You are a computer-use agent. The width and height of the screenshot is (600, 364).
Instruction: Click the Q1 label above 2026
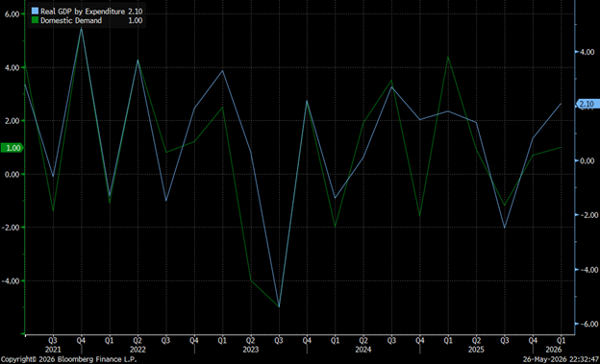(561, 340)
